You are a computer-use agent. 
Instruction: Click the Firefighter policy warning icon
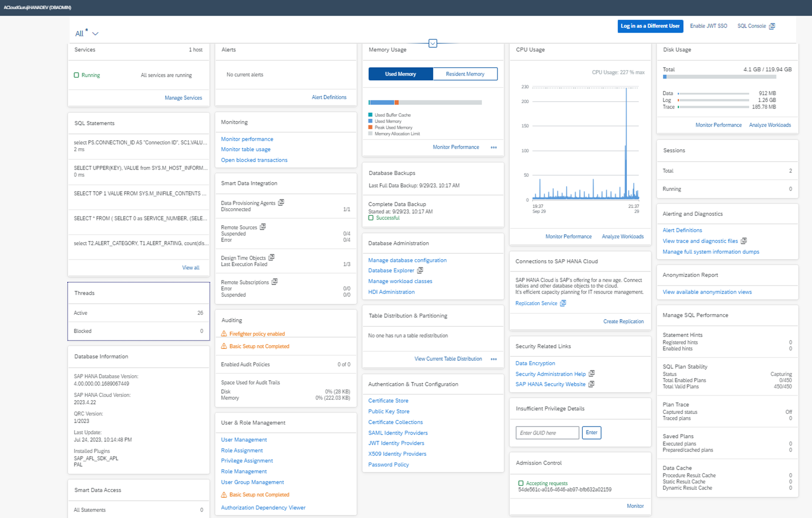(224, 334)
